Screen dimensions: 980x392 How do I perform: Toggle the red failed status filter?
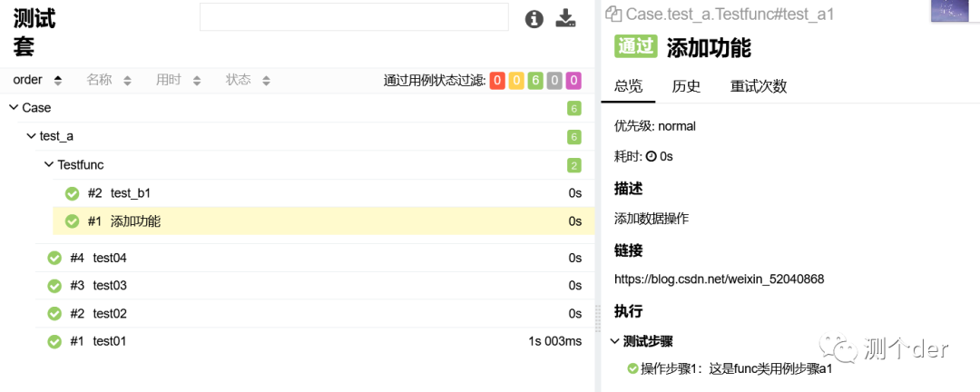497,80
